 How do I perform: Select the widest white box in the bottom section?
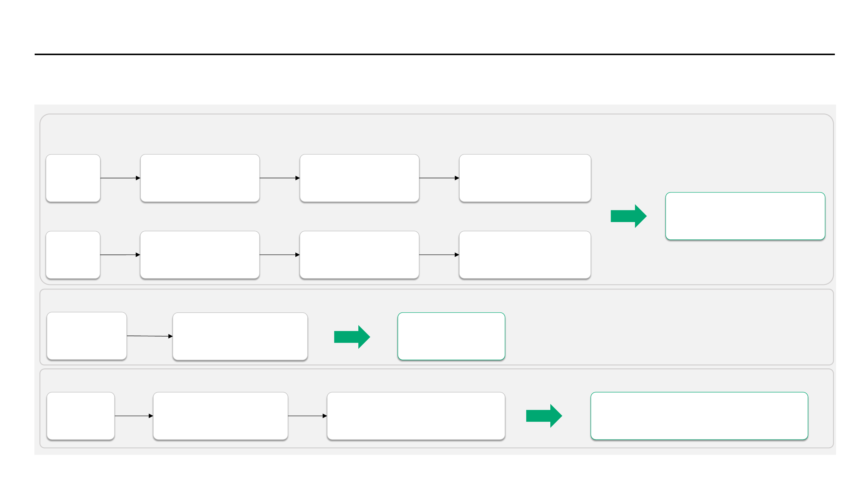[416, 416]
